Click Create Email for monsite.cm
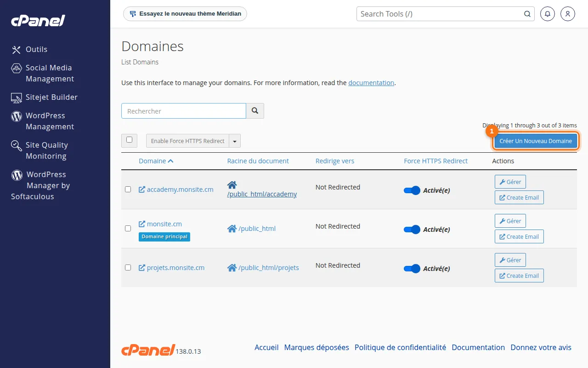 coord(519,236)
